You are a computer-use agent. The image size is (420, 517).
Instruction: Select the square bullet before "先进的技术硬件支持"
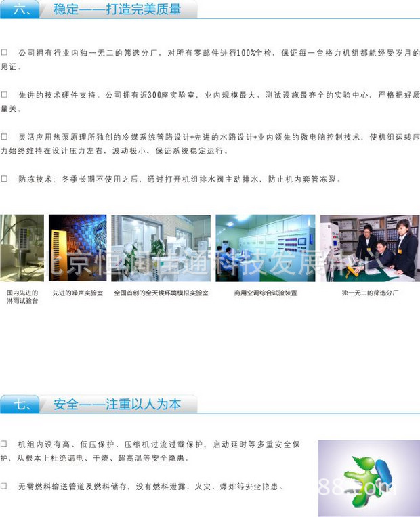pos(5,94)
